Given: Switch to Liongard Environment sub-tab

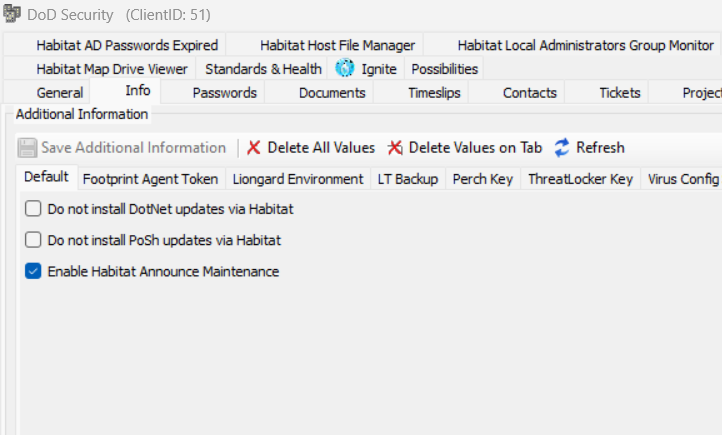Looking at the screenshot, I should coord(297,179).
